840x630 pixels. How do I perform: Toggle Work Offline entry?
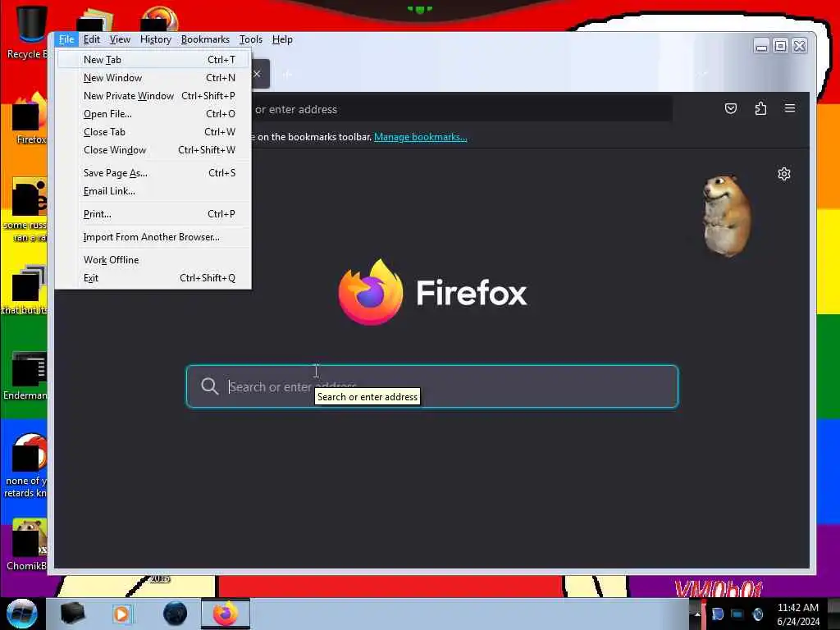point(153,260)
